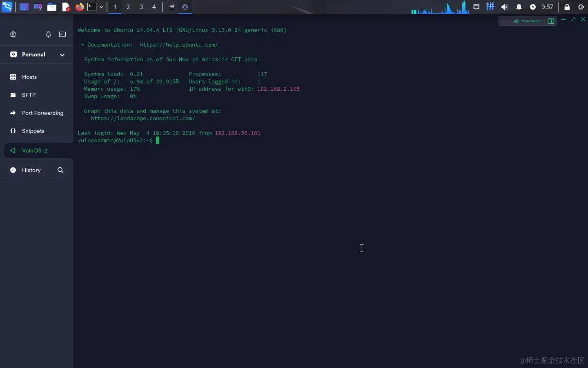Click the 9:57 panel clock
The width and height of the screenshot is (588, 368).
click(547, 7)
